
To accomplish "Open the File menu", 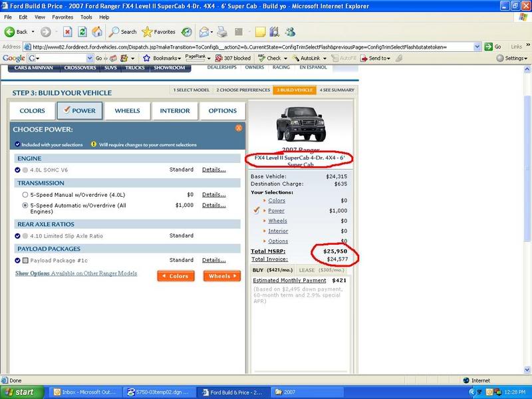I will tap(8, 17).
